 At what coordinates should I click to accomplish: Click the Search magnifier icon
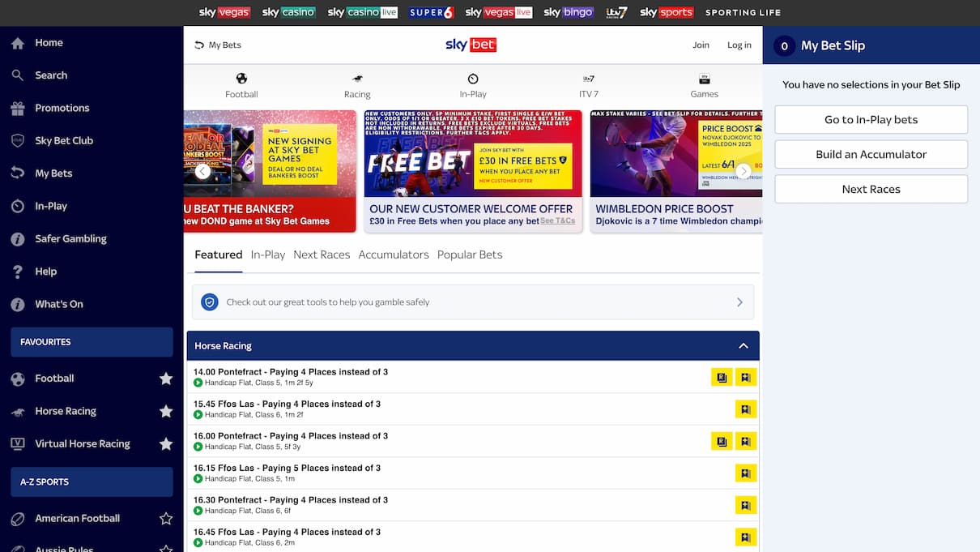point(18,75)
